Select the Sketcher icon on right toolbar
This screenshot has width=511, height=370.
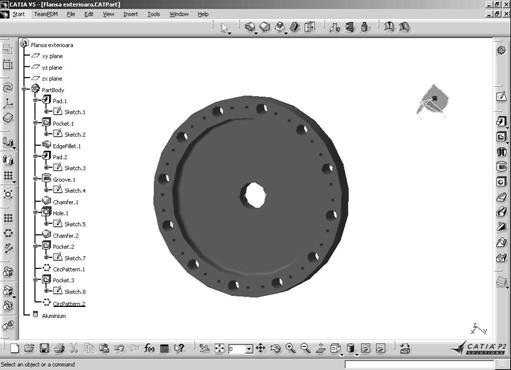click(x=501, y=97)
